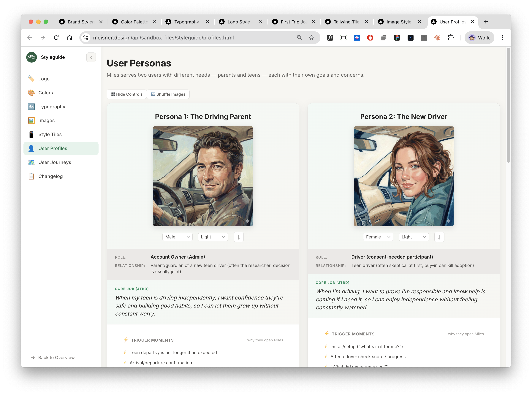Click the browser home icon

coord(70,38)
